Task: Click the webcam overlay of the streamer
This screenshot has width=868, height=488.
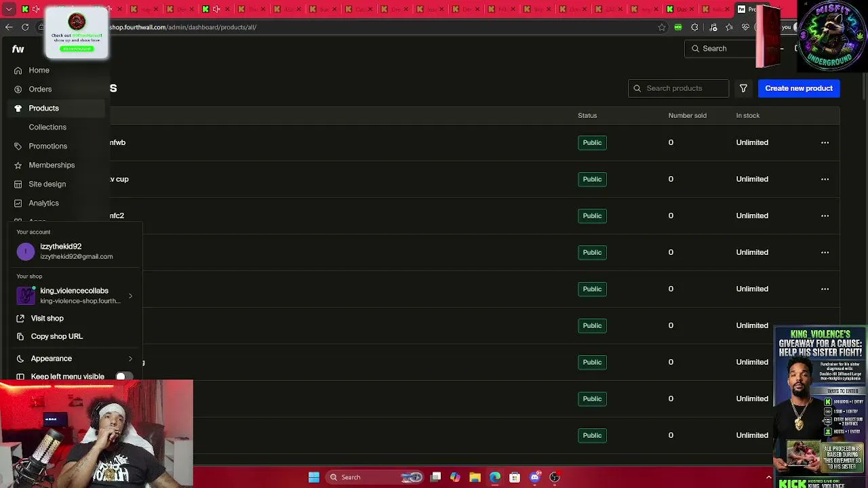Action: (96, 434)
